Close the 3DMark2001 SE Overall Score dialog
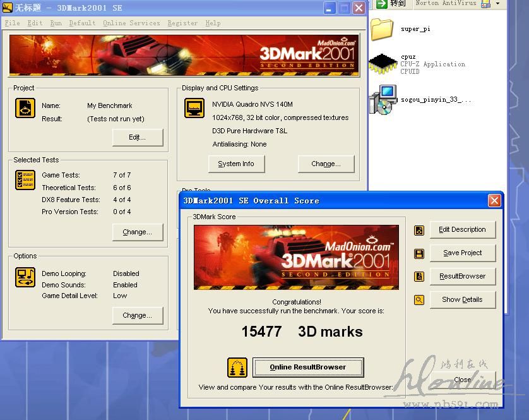529x420 pixels. pos(494,201)
